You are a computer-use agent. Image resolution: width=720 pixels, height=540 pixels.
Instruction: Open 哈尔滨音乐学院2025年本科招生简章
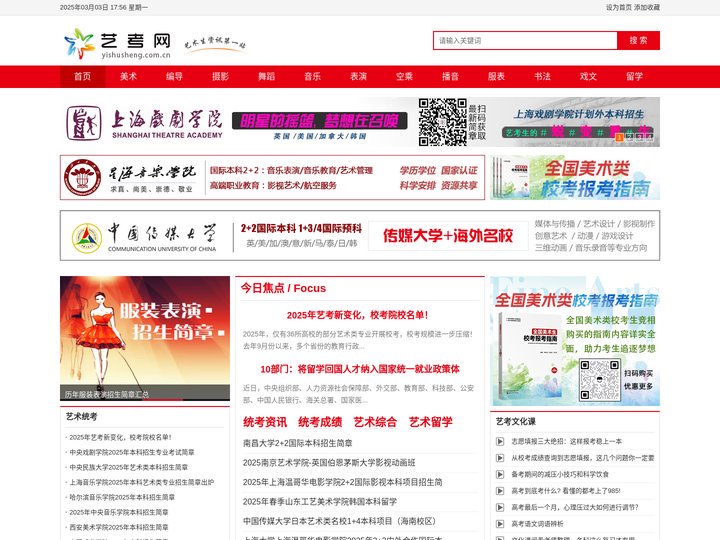click(x=122, y=497)
